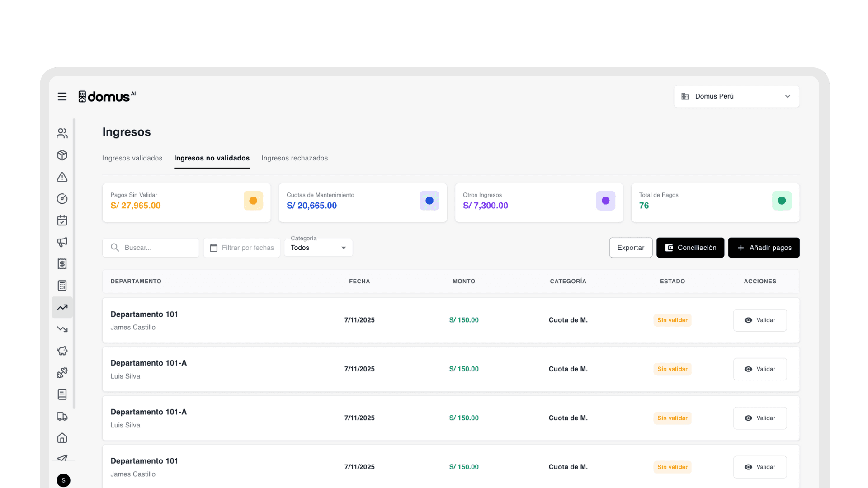This screenshot has width=868, height=488.
Task: Click the downward trend sidebar icon
Action: 62,329
